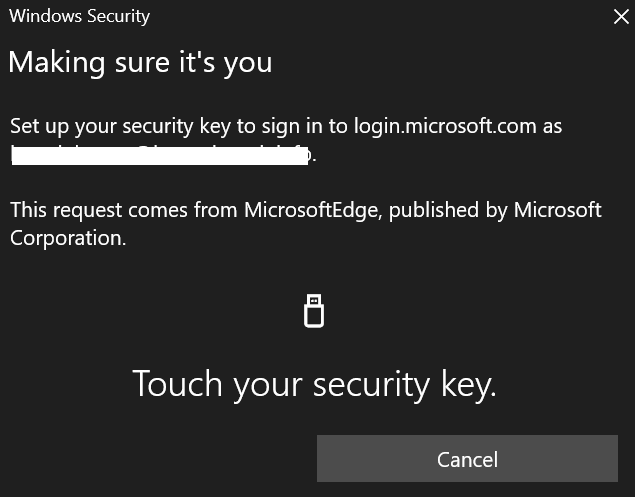The image size is (635, 497).
Task: Click the Windows Security title text
Action: (x=79, y=16)
